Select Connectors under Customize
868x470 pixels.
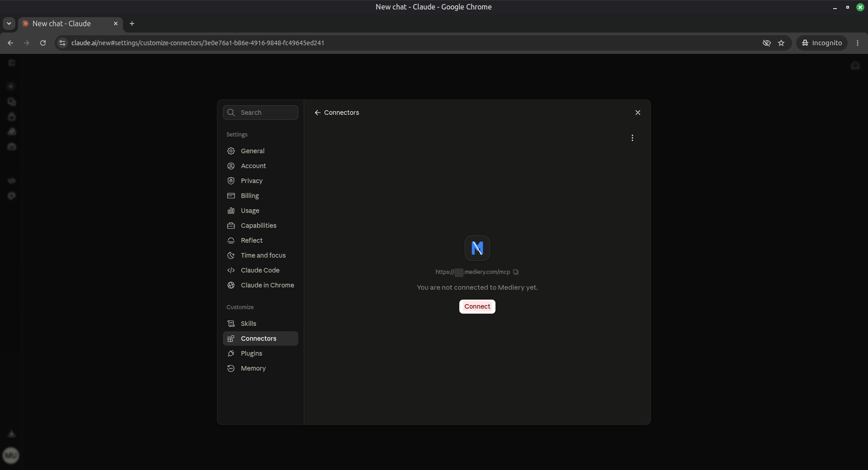260,338
